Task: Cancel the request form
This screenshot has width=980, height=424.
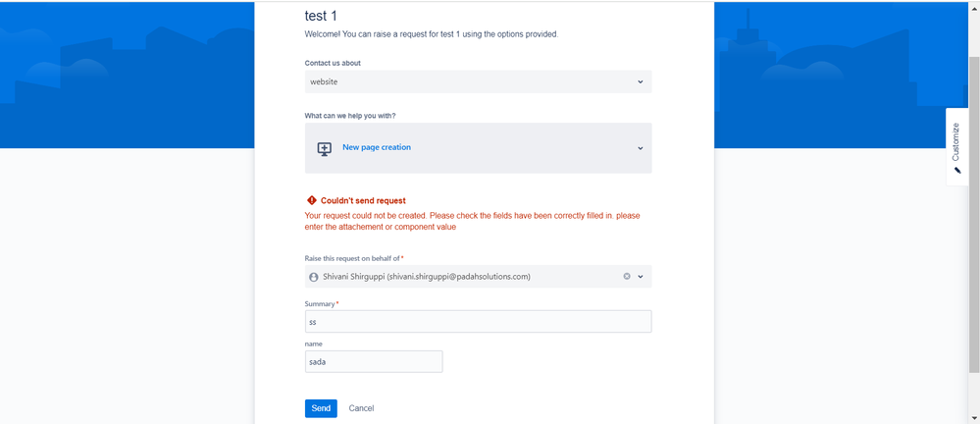Action: pos(361,408)
